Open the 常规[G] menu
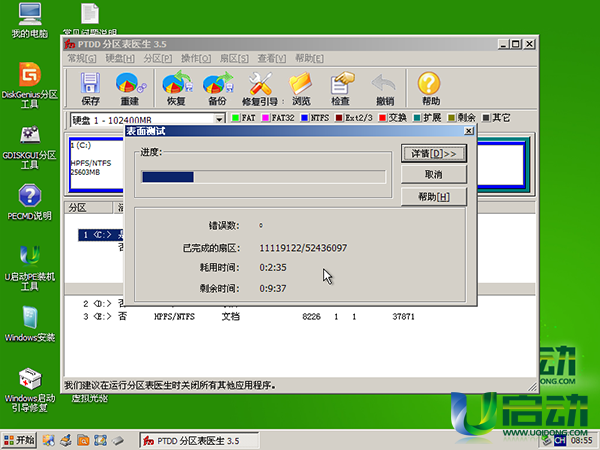This screenshot has height=450, width=600. 82,59
